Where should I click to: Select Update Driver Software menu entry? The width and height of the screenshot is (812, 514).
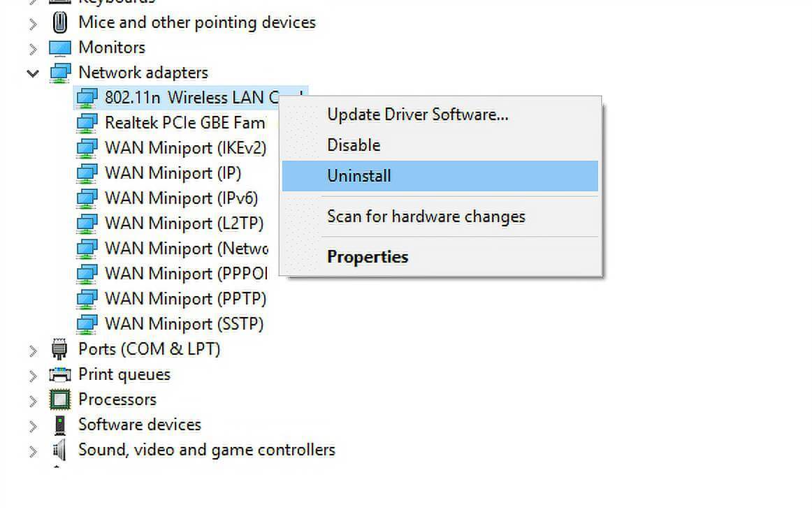pos(417,115)
